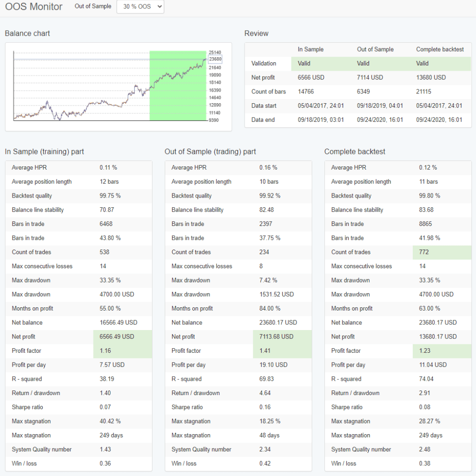Click the 249 days stagnation in Complete backtest
The image size is (476, 476).
(x=430, y=435)
